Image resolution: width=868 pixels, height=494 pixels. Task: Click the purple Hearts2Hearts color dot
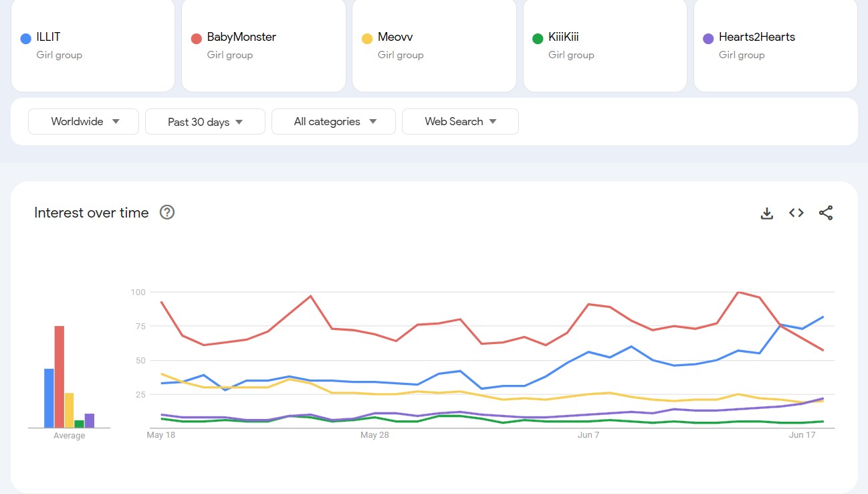[x=708, y=38]
